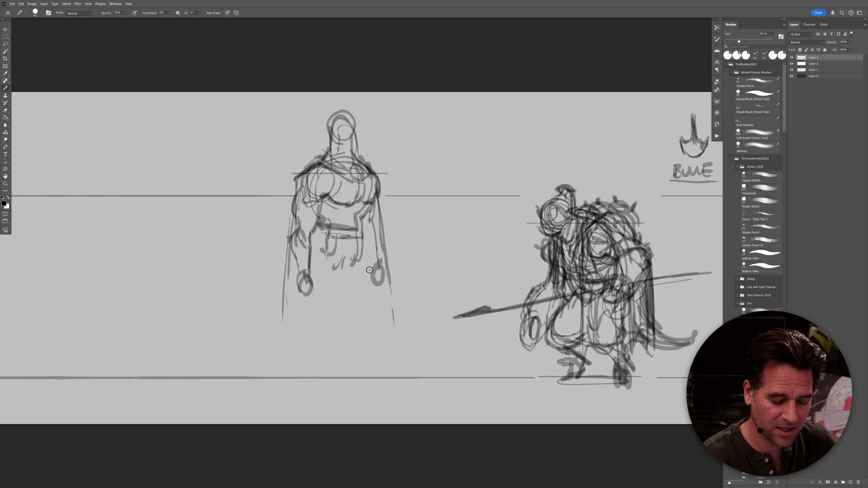This screenshot has width=868, height=488.
Task: Open brush Mode dropdown showing Normal
Action: [x=80, y=13]
